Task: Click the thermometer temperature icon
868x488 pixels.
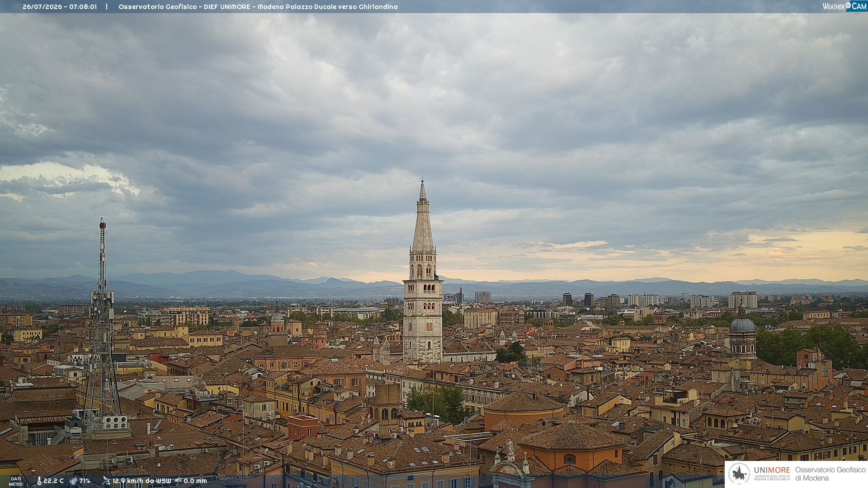Action: click(x=39, y=481)
